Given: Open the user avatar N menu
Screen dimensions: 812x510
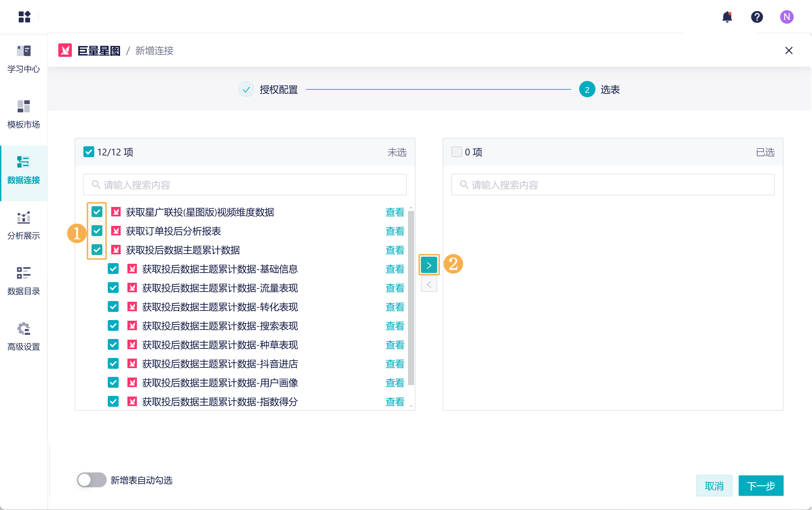Looking at the screenshot, I should tap(786, 17).
